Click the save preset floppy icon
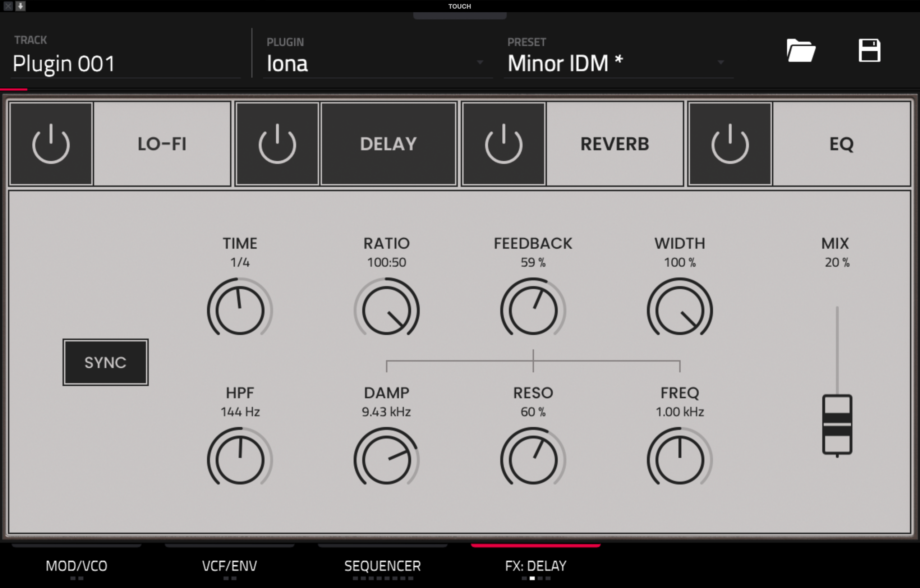The image size is (920, 588). point(869,50)
